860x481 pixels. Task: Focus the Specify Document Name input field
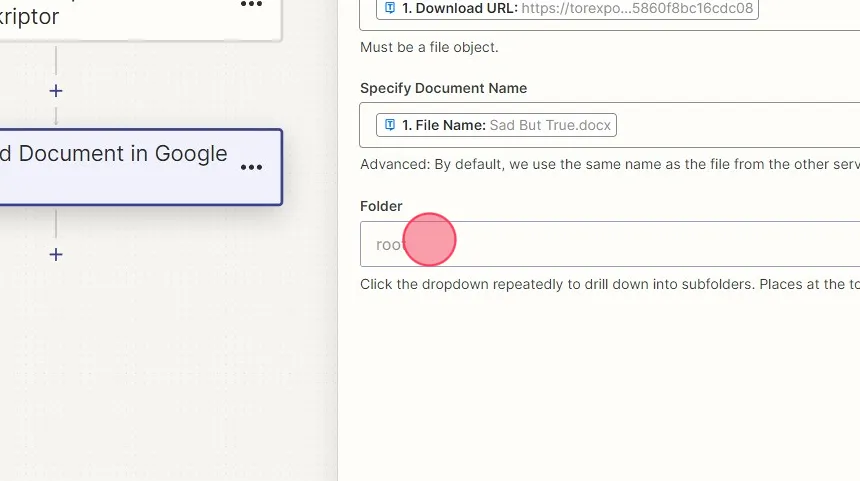tap(610, 125)
